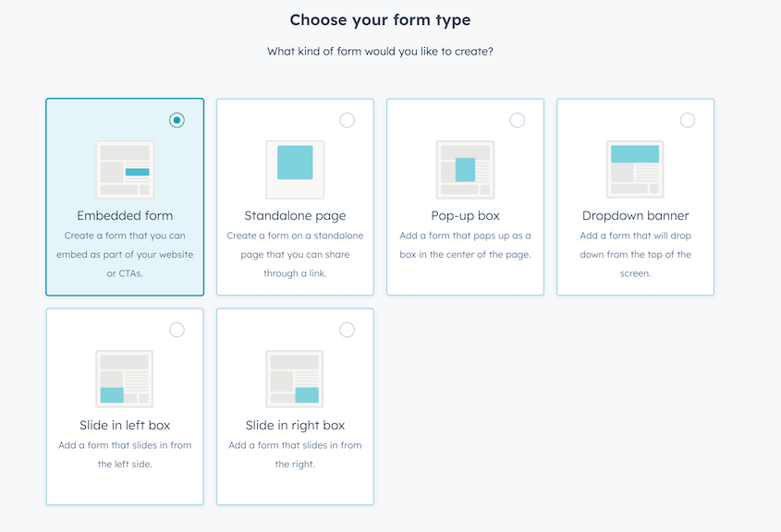
Task: Click the Embedded form preview icon
Action: click(125, 169)
